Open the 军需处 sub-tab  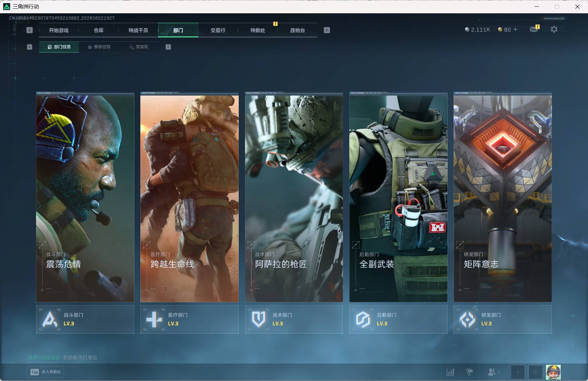point(139,47)
